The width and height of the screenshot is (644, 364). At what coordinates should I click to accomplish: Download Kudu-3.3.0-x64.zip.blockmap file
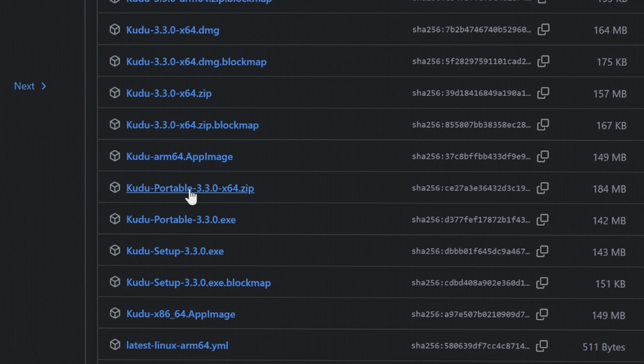(x=192, y=124)
